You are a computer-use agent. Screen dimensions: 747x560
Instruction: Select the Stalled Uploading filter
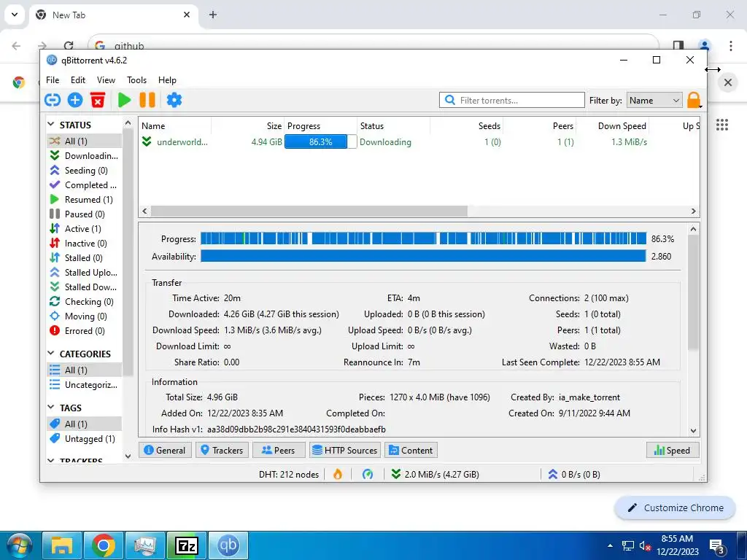pos(84,273)
